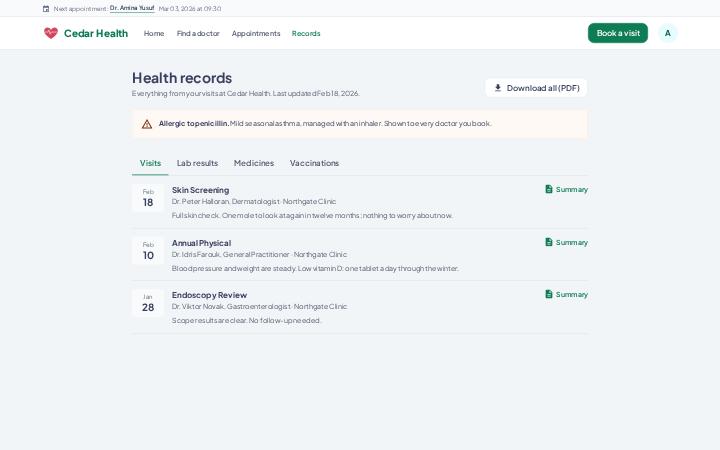Click the 'Scope results are clear' note text
The height and width of the screenshot is (450, 720).
click(x=246, y=321)
